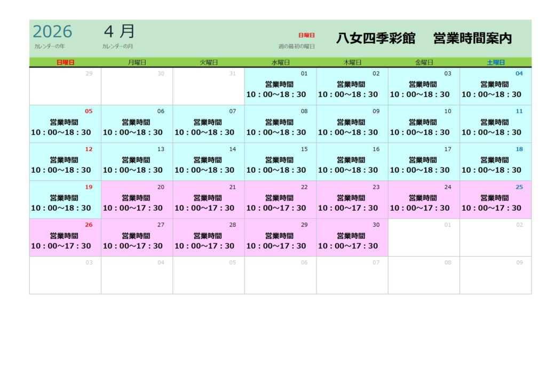Click the red 05 Sunday cell
Viewport: 555px width, 392px height.
tap(65, 124)
